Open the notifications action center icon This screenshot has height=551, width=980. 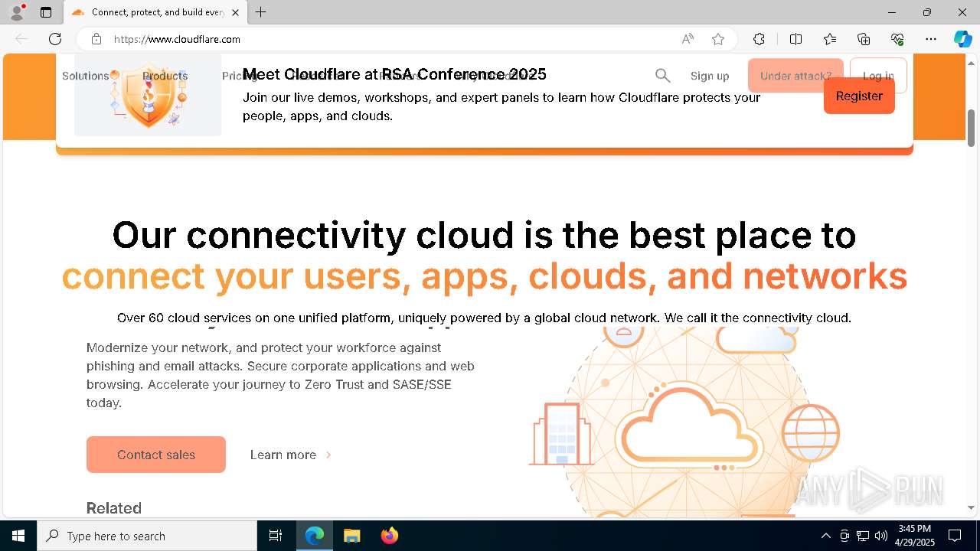click(955, 536)
